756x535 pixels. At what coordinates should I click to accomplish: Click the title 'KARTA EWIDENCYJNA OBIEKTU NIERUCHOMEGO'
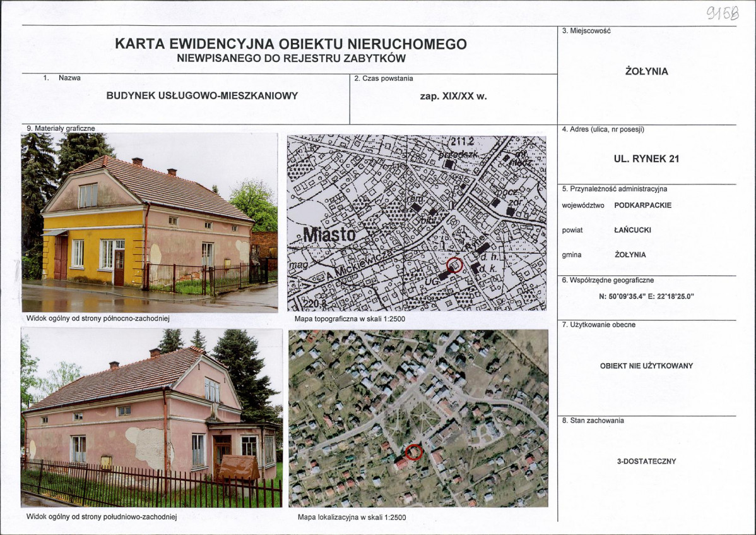291,44
